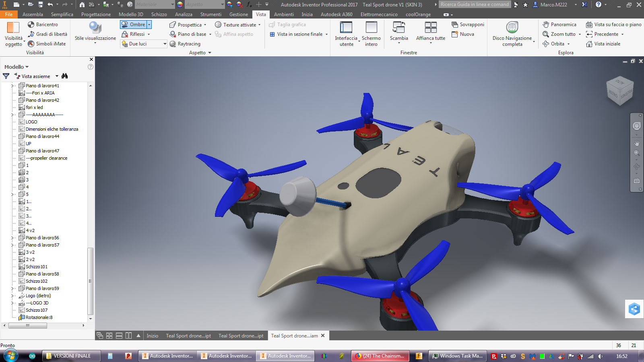Open Interfaccia utente options
The image size is (644, 362).
tap(346, 34)
